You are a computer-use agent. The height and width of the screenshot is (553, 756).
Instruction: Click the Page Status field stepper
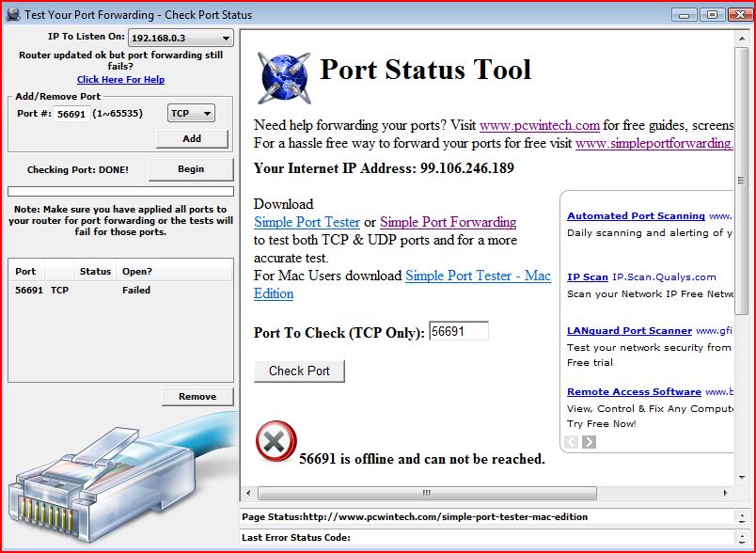point(742,517)
